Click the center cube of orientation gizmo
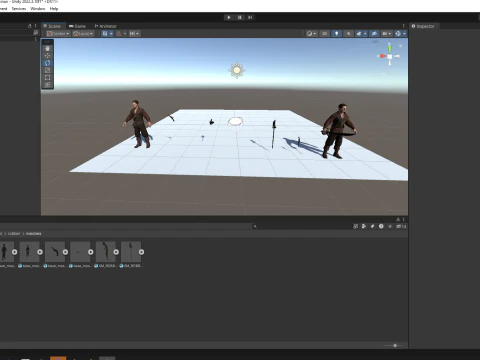The height and width of the screenshot is (360, 480). [390, 56]
